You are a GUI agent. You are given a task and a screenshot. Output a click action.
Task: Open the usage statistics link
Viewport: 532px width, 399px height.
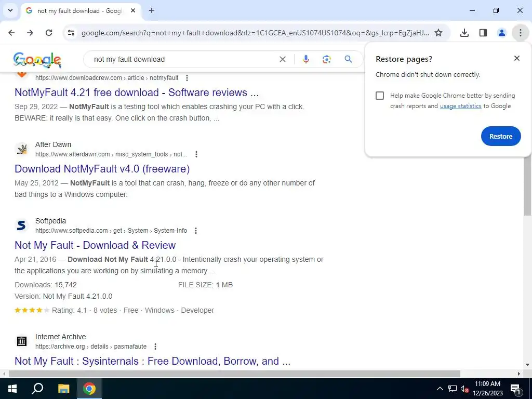point(460,106)
